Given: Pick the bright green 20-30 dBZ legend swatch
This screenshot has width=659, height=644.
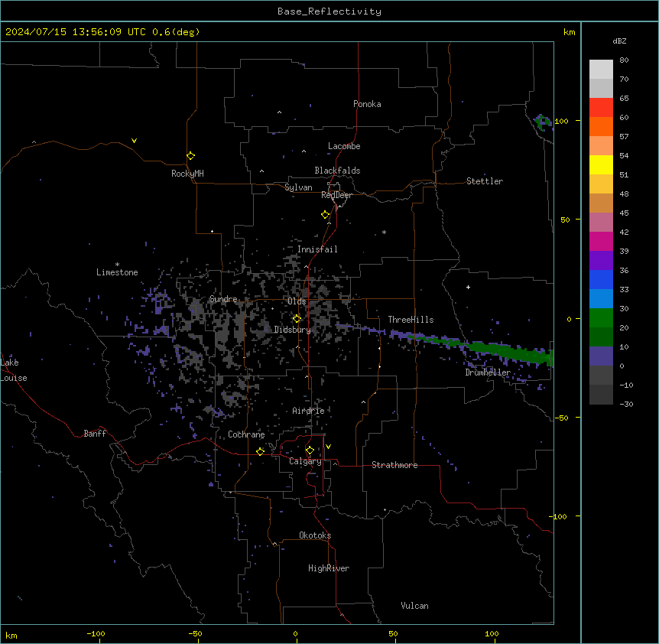Looking at the screenshot, I should (601, 318).
